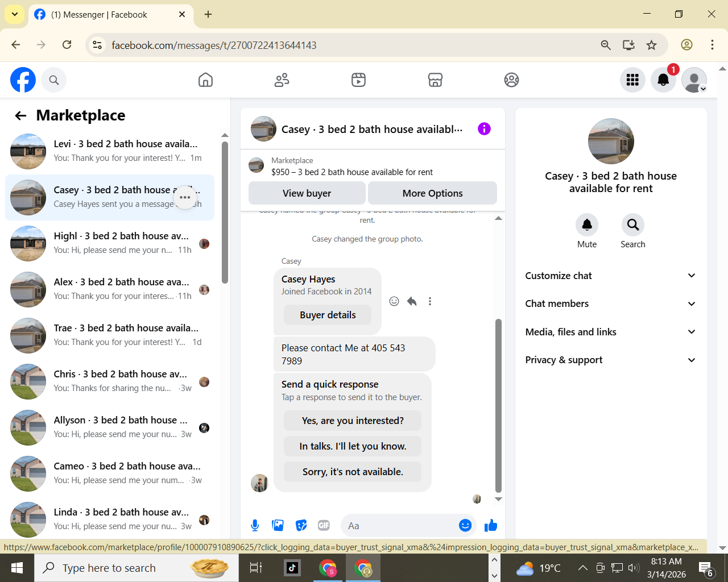Open options menu on Casey conversation row
The width and height of the screenshot is (728, 582).
[185, 197]
